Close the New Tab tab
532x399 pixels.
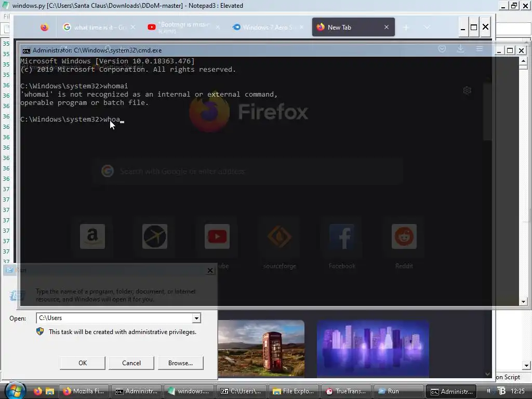point(387,27)
